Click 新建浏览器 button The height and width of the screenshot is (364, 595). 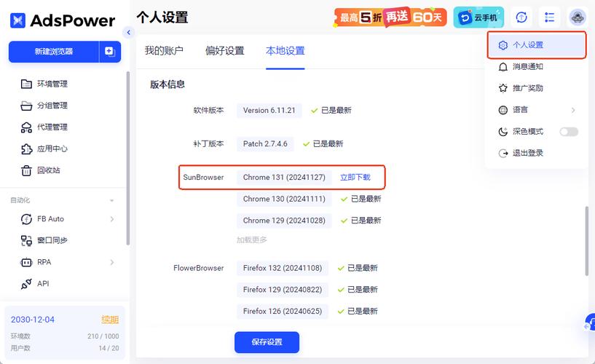tap(53, 52)
